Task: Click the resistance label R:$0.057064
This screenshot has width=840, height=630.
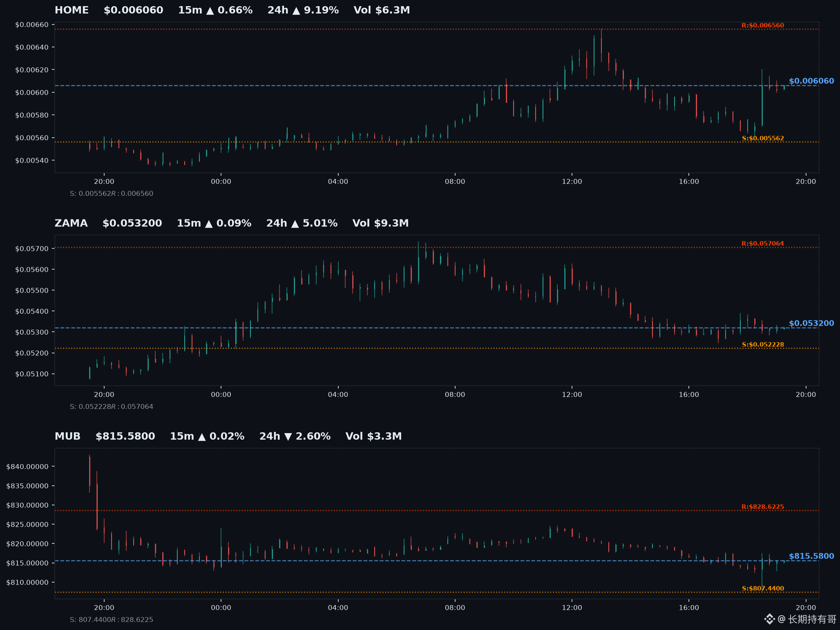Action: point(763,244)
